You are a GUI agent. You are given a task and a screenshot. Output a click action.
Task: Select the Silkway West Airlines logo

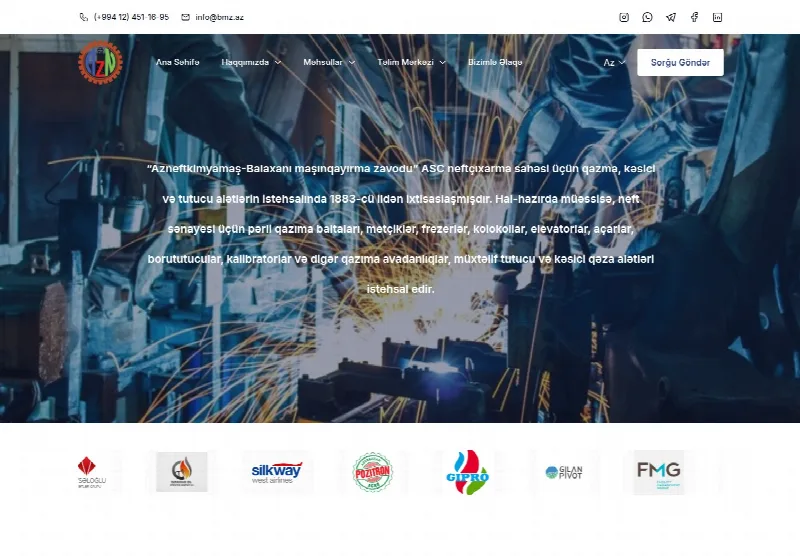277,472
